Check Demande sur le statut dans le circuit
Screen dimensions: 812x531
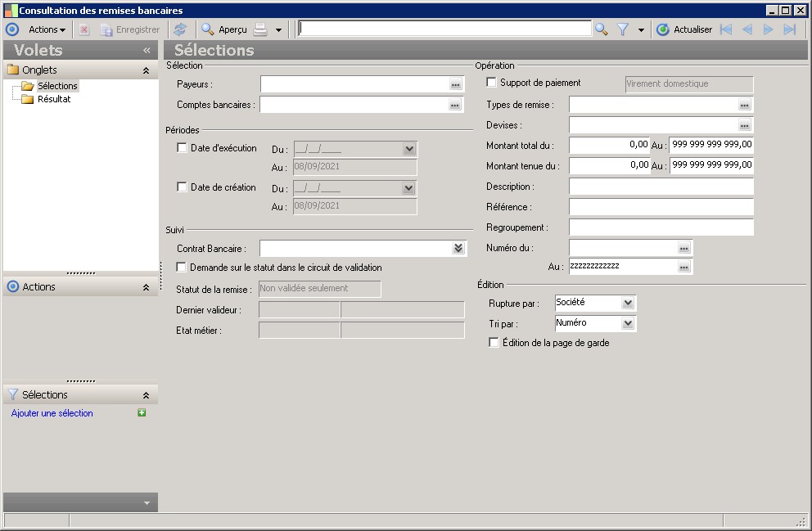(181, 267)
